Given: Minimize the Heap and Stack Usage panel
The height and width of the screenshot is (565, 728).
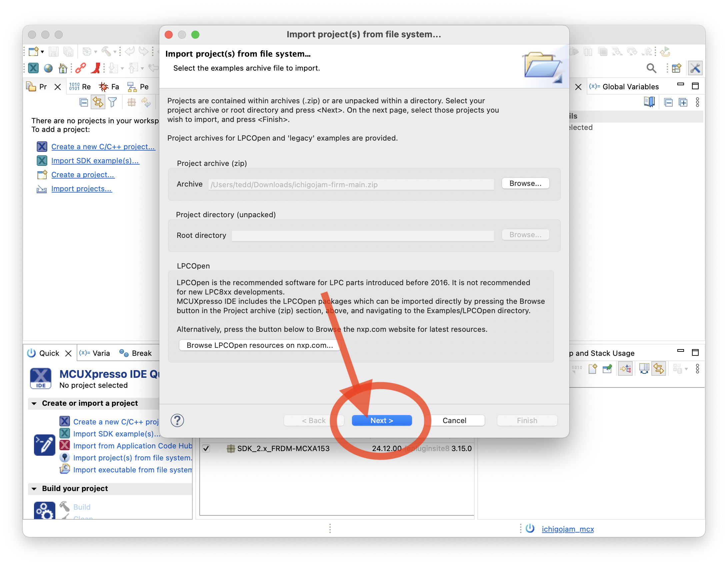Looking at the screenshot, I should [681, 351].
